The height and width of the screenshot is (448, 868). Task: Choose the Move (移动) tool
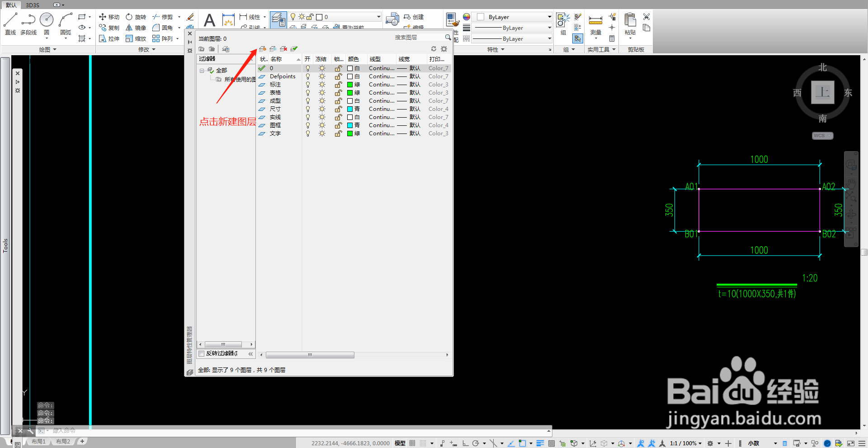point(109,17)
